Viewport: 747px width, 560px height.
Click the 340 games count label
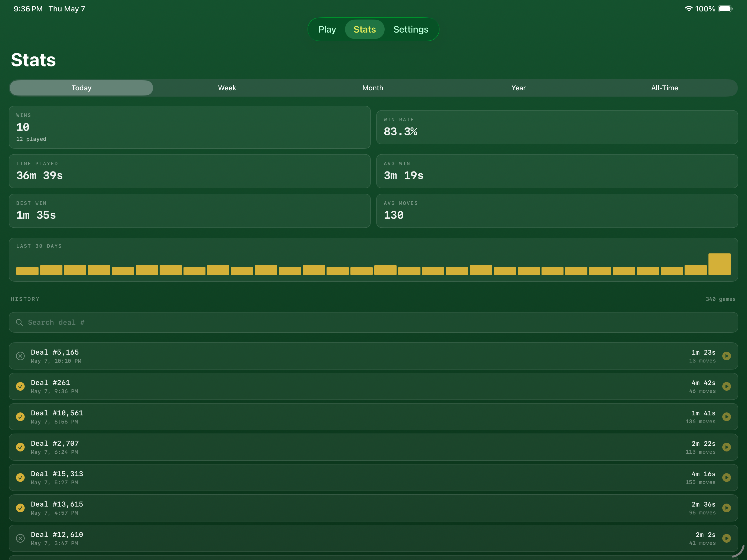coord(720,299)
